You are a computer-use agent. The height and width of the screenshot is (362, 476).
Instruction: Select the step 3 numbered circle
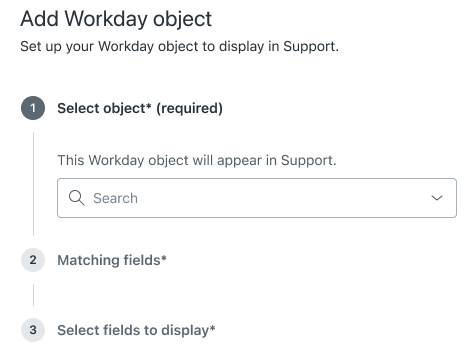pyautogui.click(x=33, y=330)
